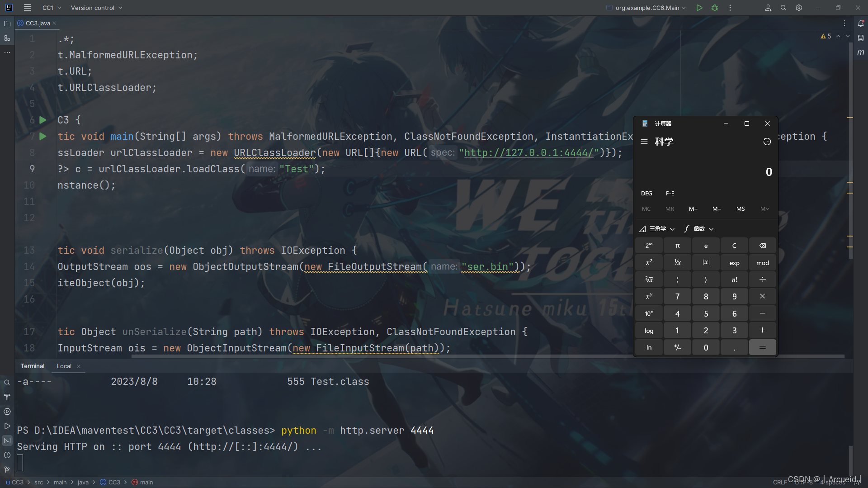Click the calculator MS memory store

tap(741, 208)
